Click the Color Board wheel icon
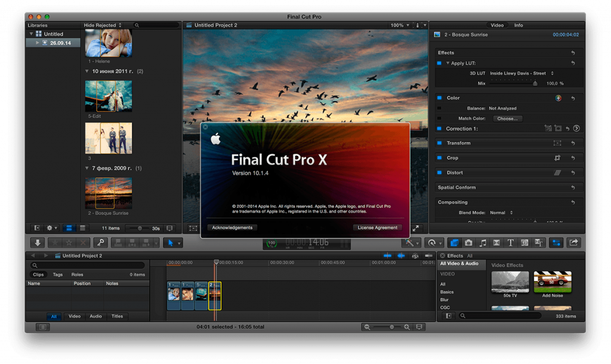 pos(558,98)
